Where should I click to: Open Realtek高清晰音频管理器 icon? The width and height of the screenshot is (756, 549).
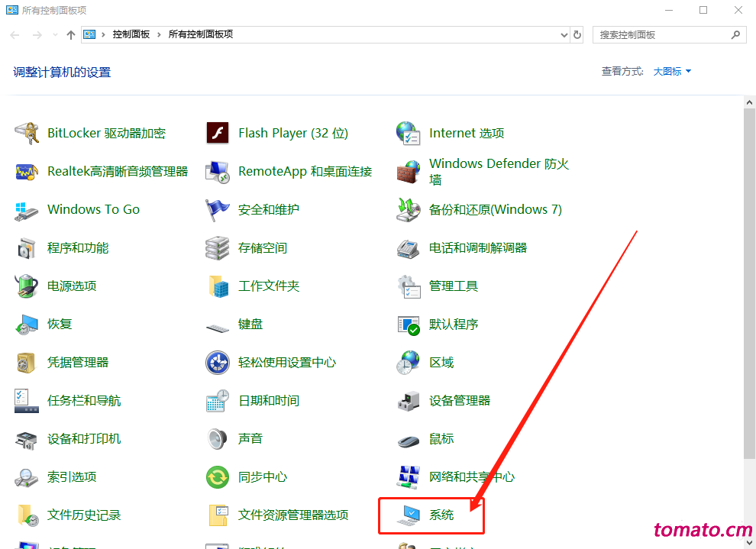(27, 171)
